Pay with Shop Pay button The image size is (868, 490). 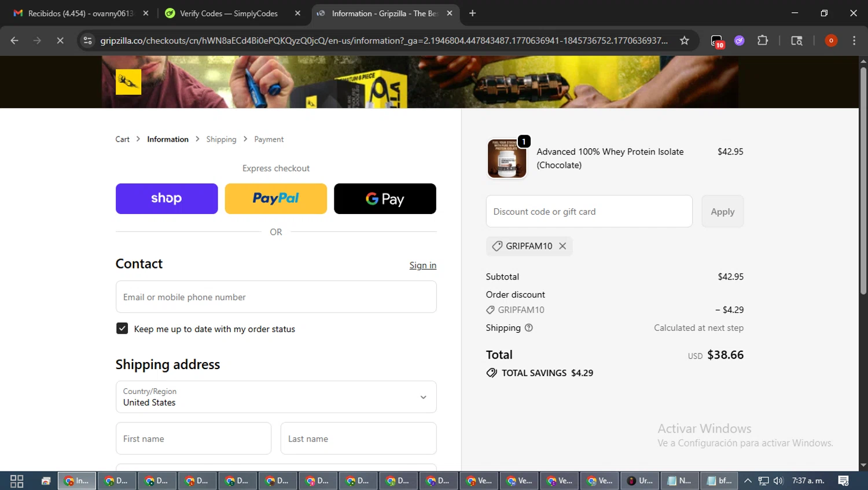coord(167,198)
